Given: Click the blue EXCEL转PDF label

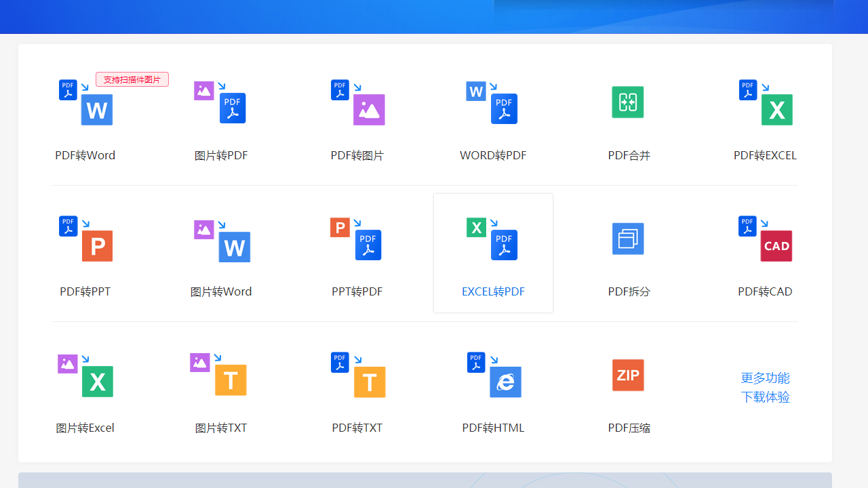Looking at the screenshot, I should point(493,291).
